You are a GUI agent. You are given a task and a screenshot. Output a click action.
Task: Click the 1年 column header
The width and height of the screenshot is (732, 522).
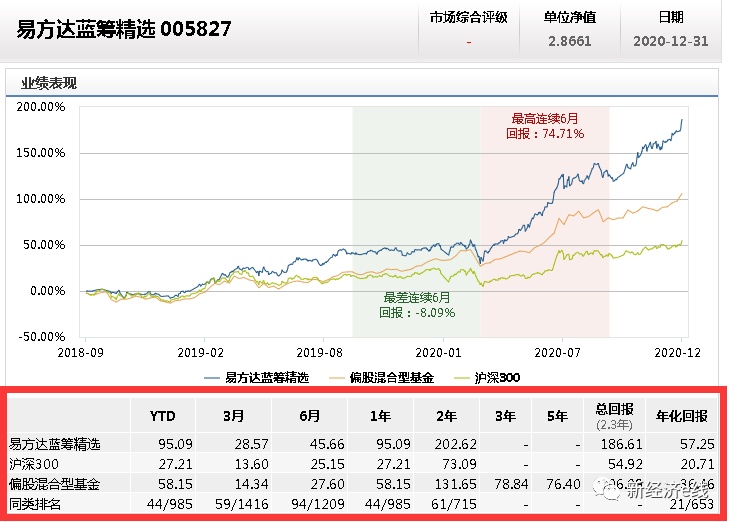click(x=380, y=416)
